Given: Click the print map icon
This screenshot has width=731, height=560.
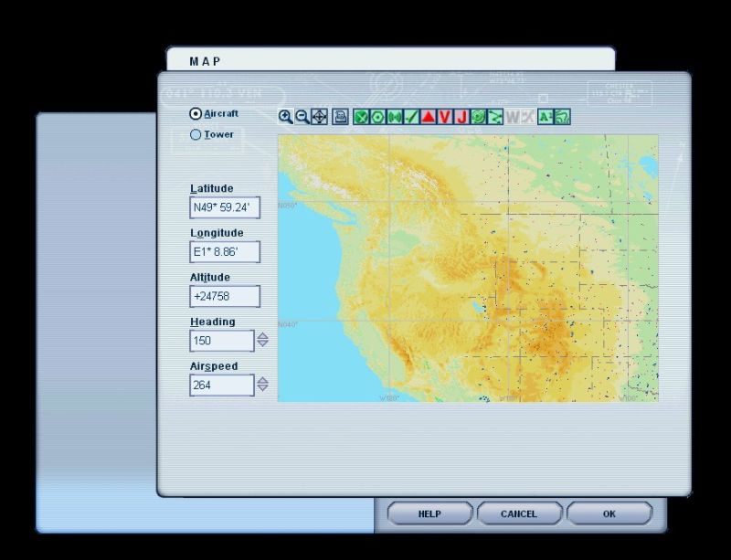Looking at the screenshot, I should [x=340, y=117].
